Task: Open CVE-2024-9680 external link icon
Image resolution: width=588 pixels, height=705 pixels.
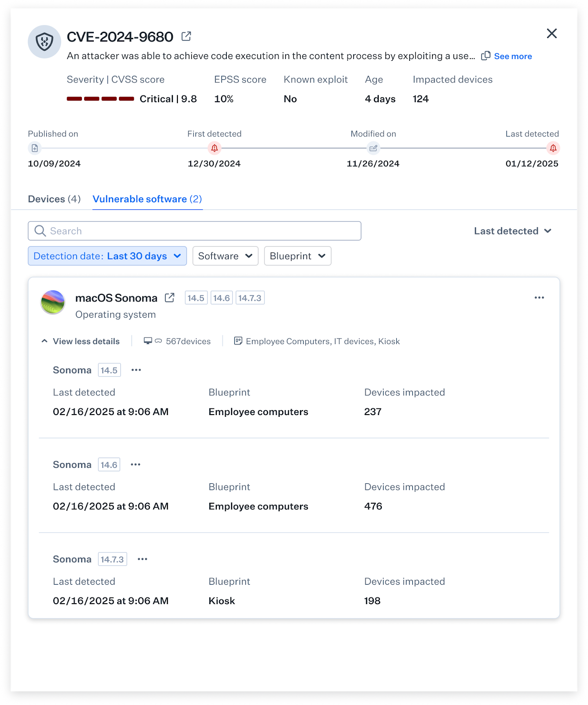Action: (x=186, y=36)
